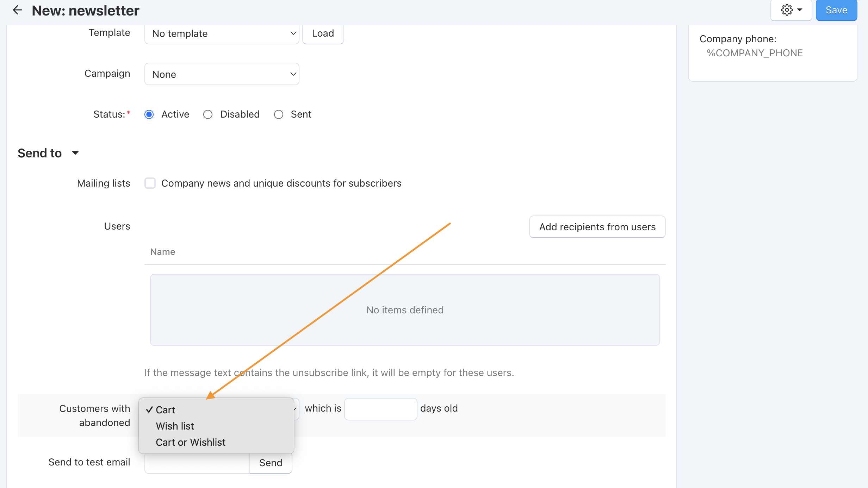Open the Campaign dropdown
Screen dimensions: 868x488
click(x=222, y=74)
